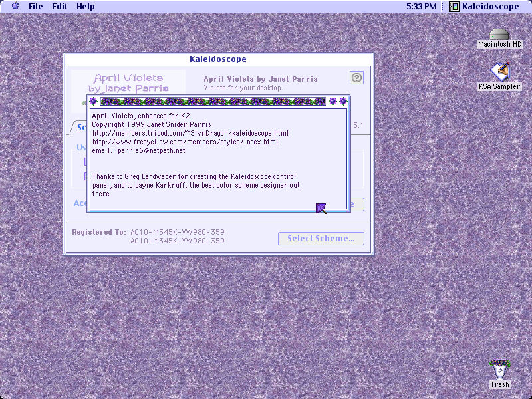Click the 'Thanks to Greg Landweber' paragraph
532x399 pixels.
[196, 185]
